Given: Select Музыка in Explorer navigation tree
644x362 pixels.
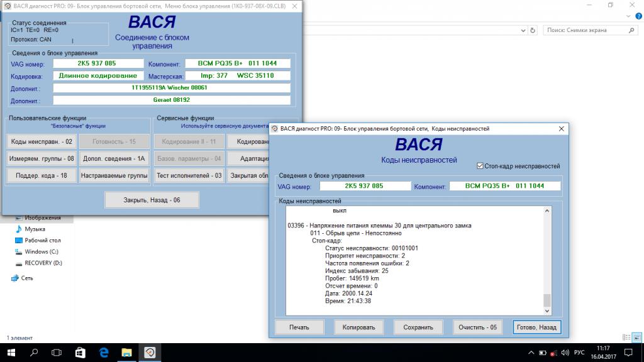Looking at the screenshot, I should point(35,229).
